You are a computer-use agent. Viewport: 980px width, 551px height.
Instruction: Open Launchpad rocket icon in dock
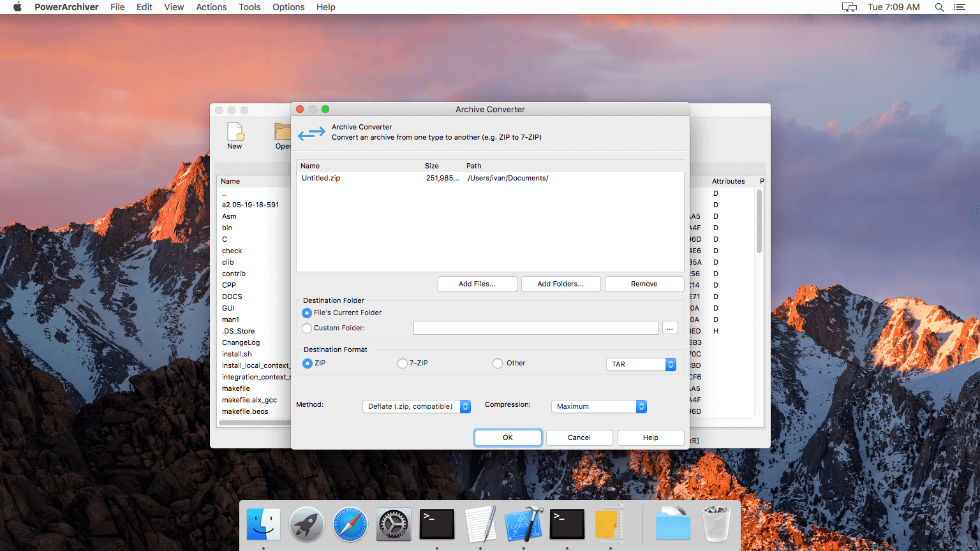coord(307,524)
